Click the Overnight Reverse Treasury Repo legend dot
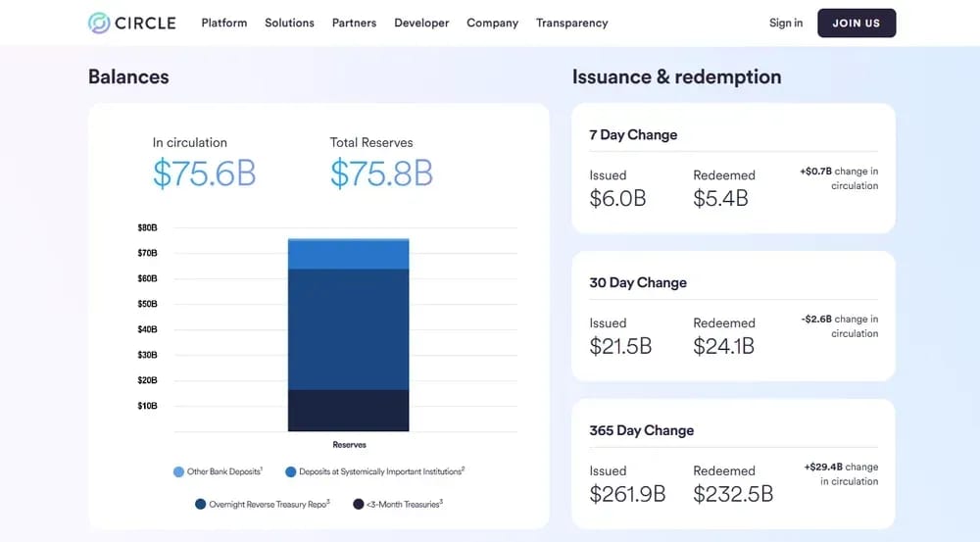The image size is (980, 542). point(201,505)
